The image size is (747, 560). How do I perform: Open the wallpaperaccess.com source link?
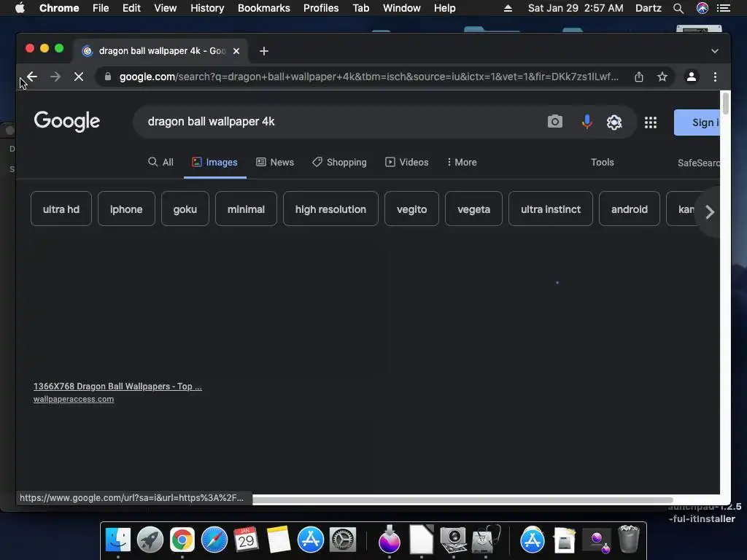(74, 399)
